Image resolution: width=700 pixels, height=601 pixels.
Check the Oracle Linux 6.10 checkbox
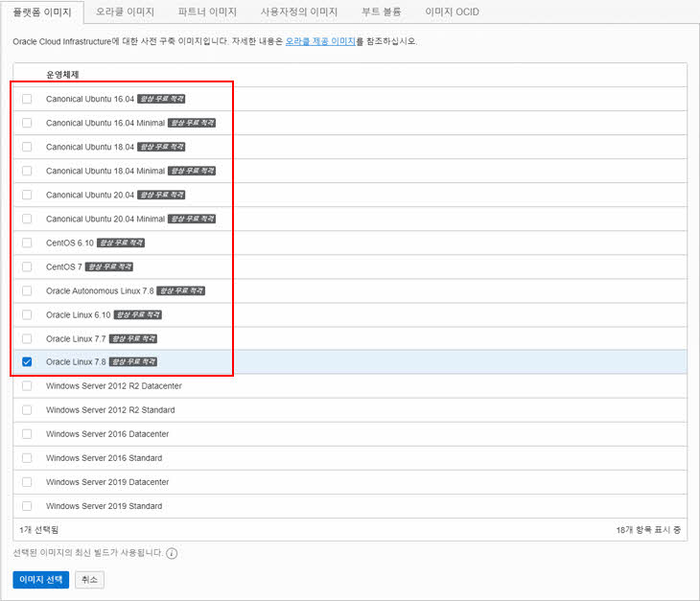(27, 315)
